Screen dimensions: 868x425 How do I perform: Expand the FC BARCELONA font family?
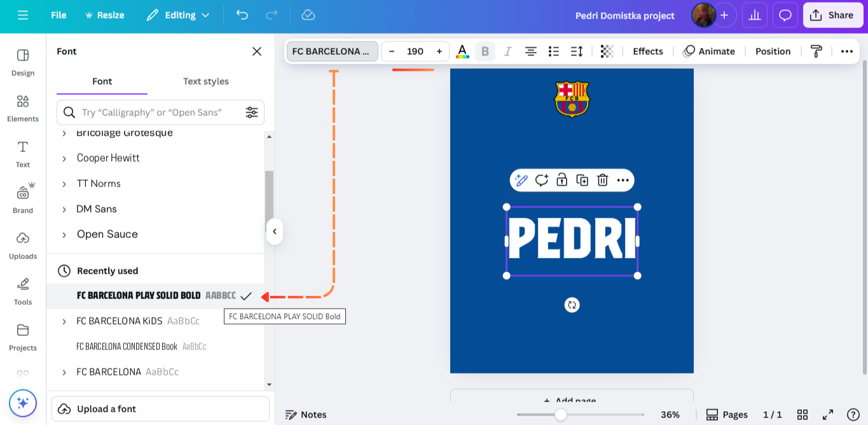pos(64,372)
